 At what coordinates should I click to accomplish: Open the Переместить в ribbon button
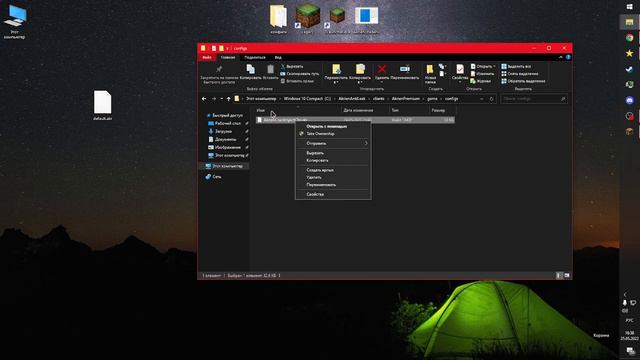point(336,73)
